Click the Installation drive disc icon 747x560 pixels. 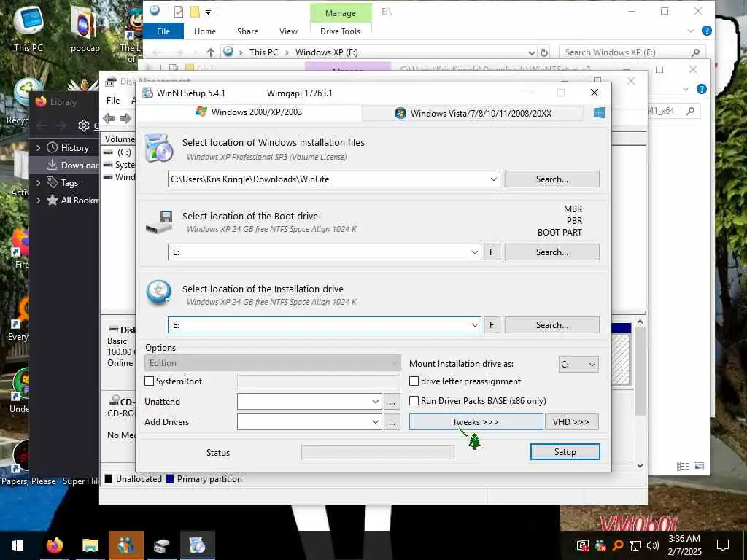[158, 292]
